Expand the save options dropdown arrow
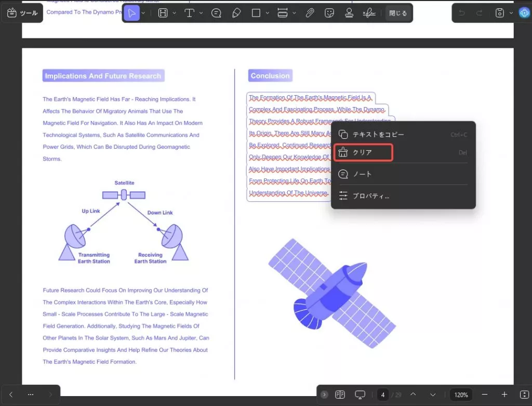Image resolution: width=532 pixels, height=406 pixels. (x=511, y=13)
